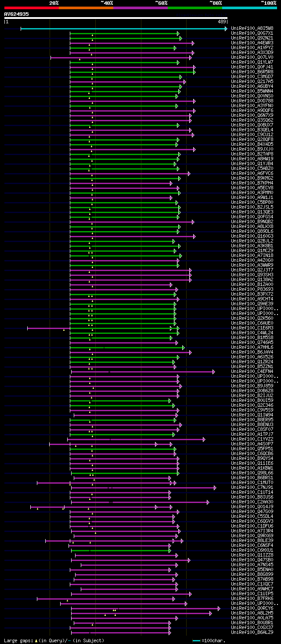Select label UniRef100_C1UIP5

click(x=252, y=594)
